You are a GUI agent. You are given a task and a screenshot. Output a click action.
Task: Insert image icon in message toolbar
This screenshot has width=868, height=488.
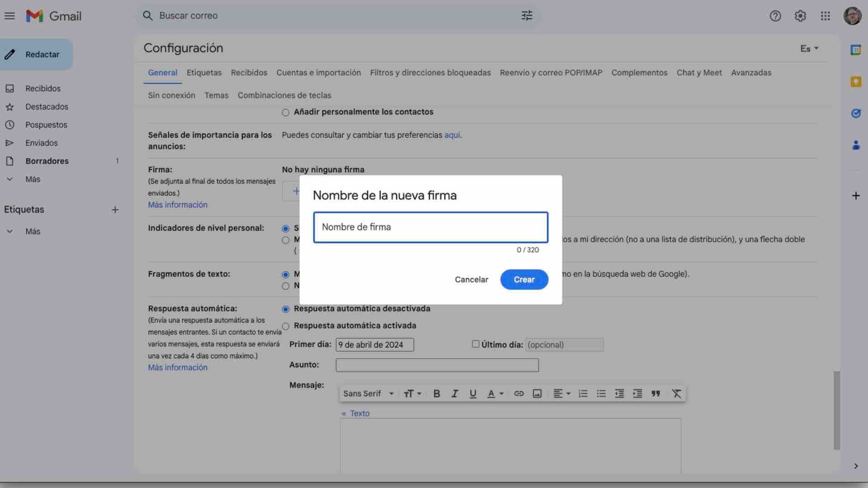coord(537,393)
